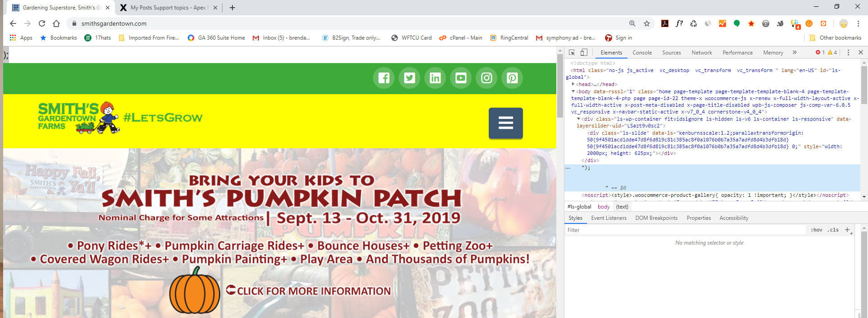Click the Smith's Gardentown Farms logo
The image size is (868, 318).
pyautogui.click(x=79, y=118)
